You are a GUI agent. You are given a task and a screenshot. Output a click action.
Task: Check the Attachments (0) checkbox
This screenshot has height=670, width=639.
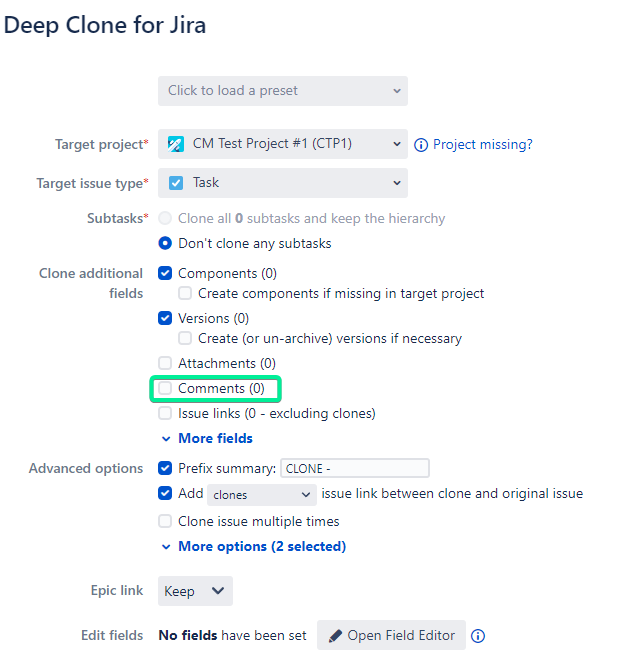coord(165,363)
